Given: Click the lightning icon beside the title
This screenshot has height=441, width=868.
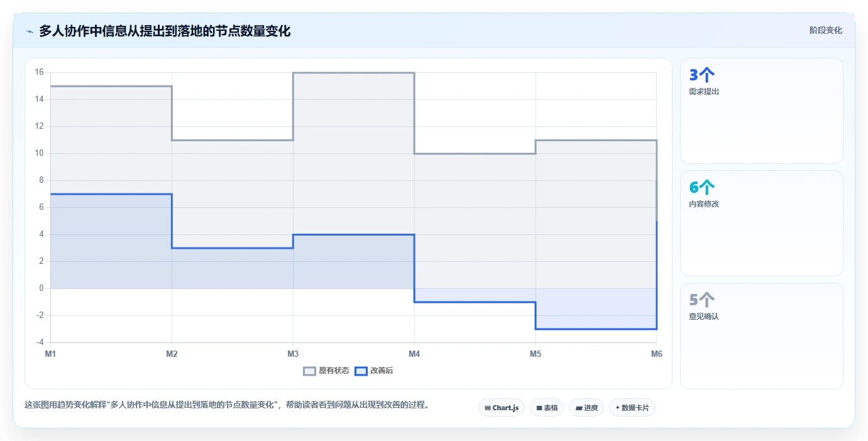Looking at the screenshot, I should click(x=30, y=31).
